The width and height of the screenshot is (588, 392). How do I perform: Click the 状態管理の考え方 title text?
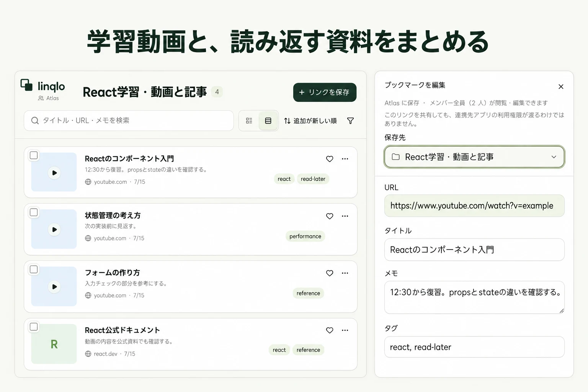tap(113, 216)
